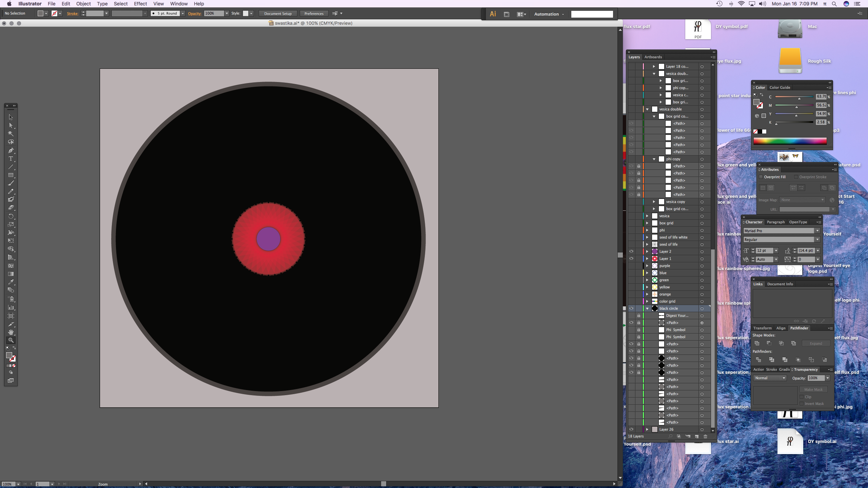Switch to the Artboards tab
Image resolution: width=868 pixels, height=488 pixels.
point(653,57)
